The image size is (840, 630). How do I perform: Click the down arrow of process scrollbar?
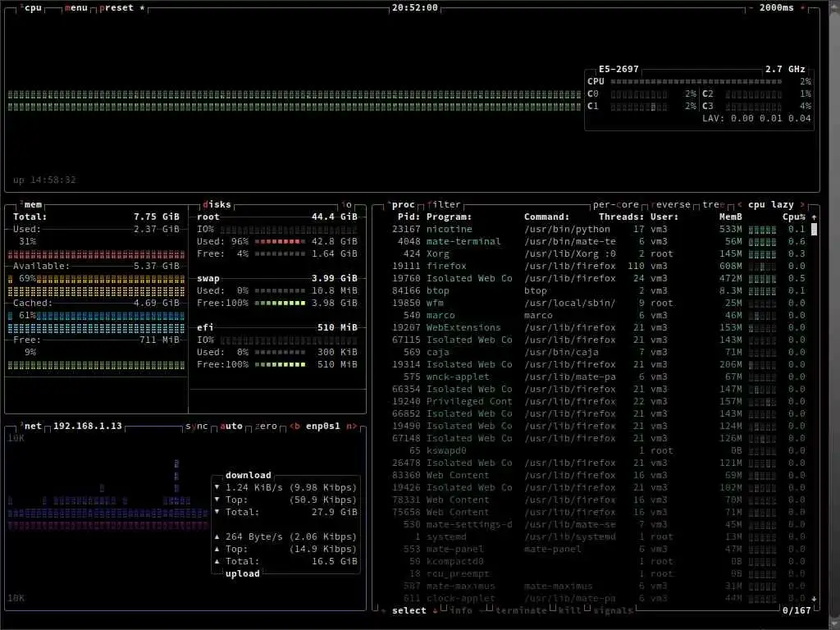(815, 598)
